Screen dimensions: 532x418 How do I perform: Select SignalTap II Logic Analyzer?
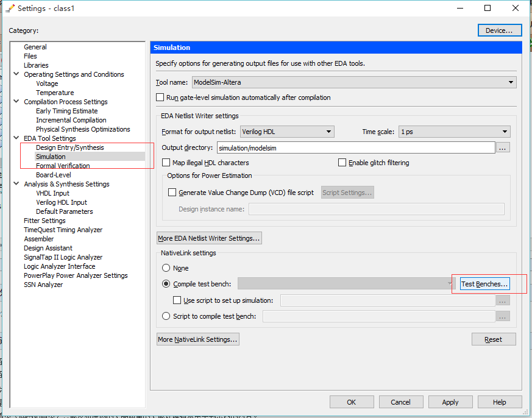tap(63, 257)
